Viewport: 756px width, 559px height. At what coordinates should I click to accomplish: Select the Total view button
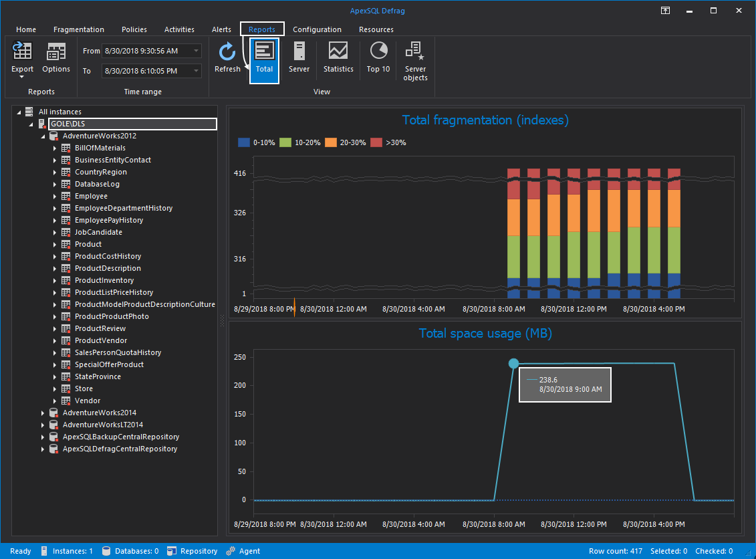coord(264,59)
